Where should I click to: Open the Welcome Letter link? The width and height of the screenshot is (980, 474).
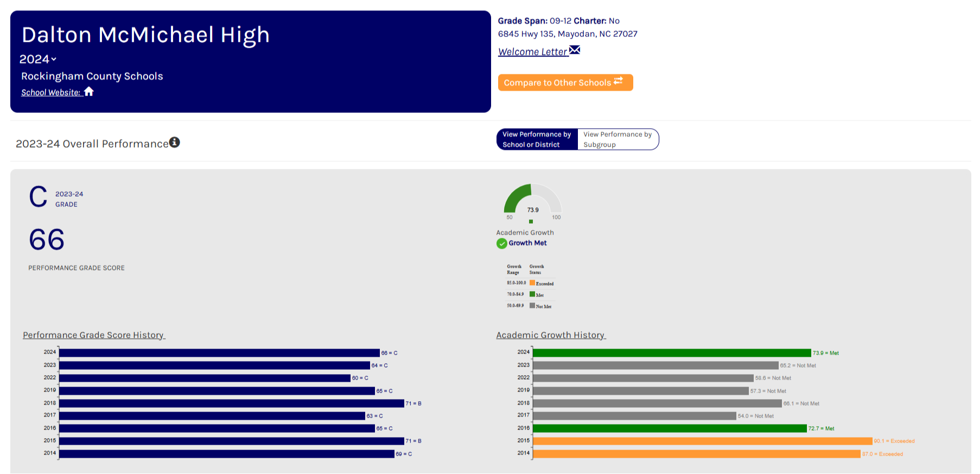pyautogui.click(x=532, y=52)
